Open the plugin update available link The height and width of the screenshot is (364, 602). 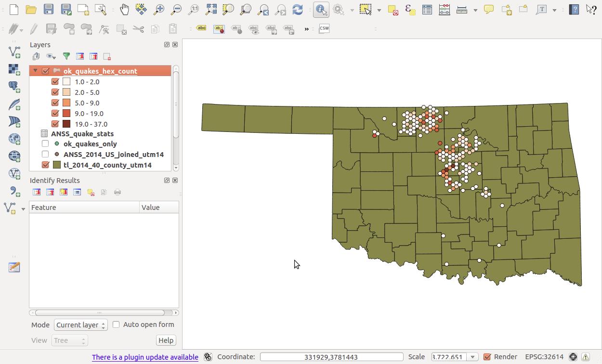145,357
